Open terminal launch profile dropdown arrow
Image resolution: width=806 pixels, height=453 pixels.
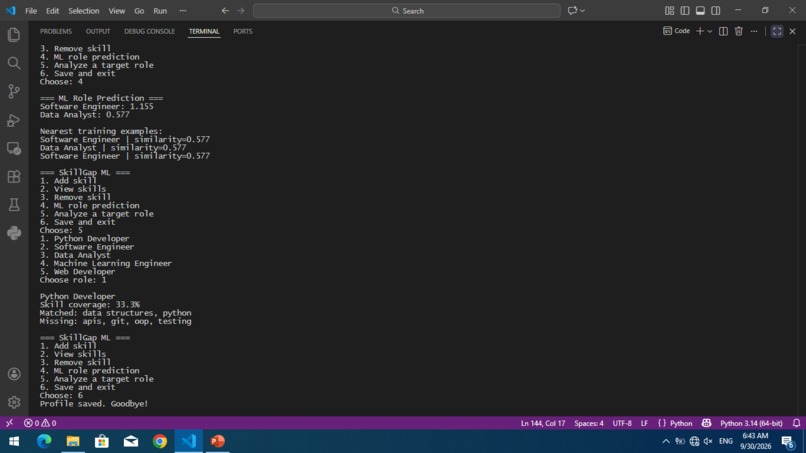tap(710, 31)
